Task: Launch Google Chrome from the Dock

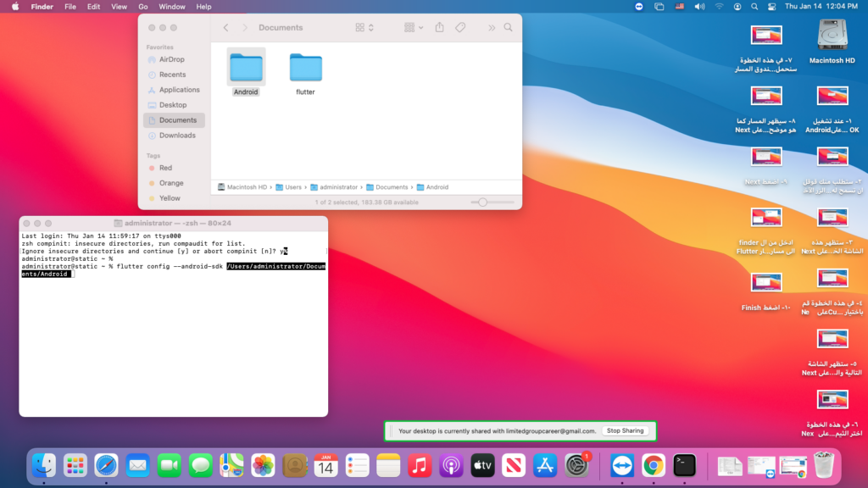Action: (654, 465)
